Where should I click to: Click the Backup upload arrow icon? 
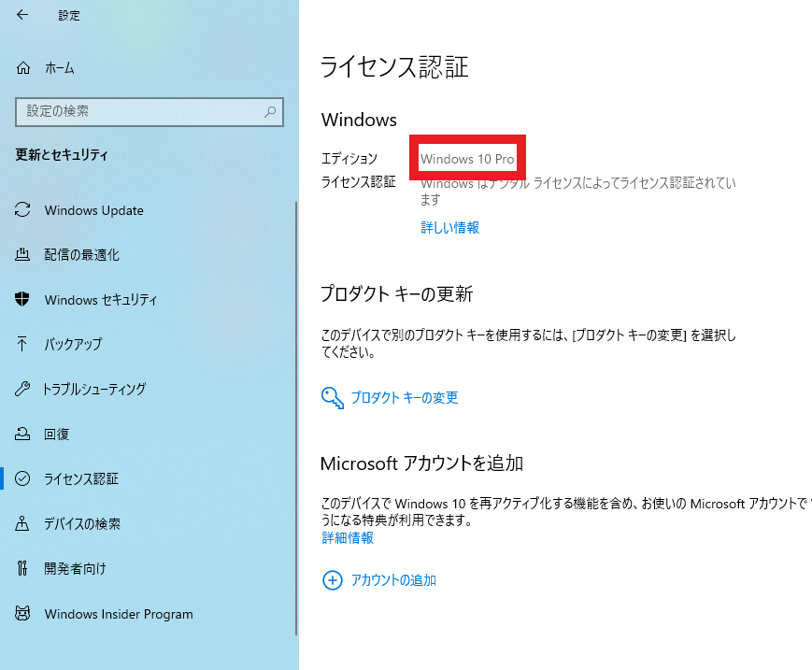tap(23, 344)
